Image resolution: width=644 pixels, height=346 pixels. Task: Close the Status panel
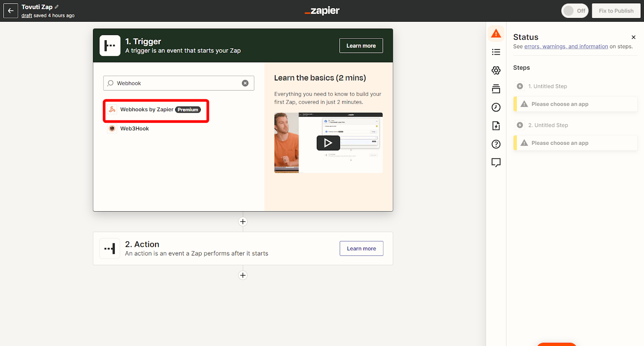634,37
